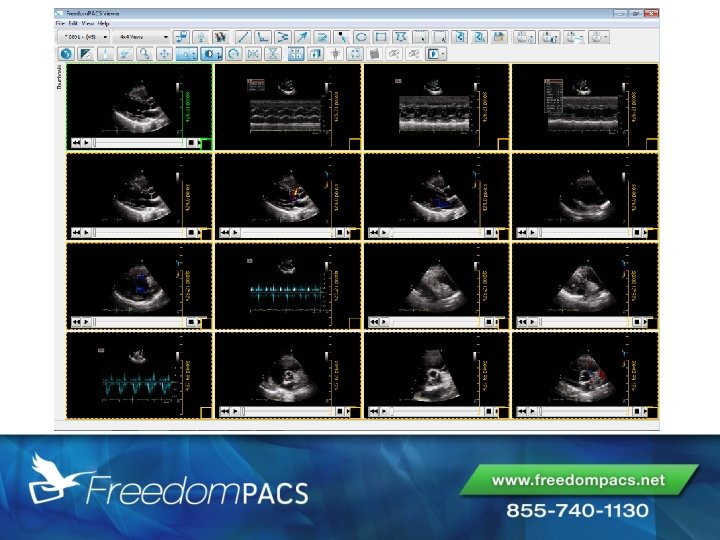The height and width of the screenshot is (540, 720).
Task: Select the pan move arrows tool
Action: (164, 54)
